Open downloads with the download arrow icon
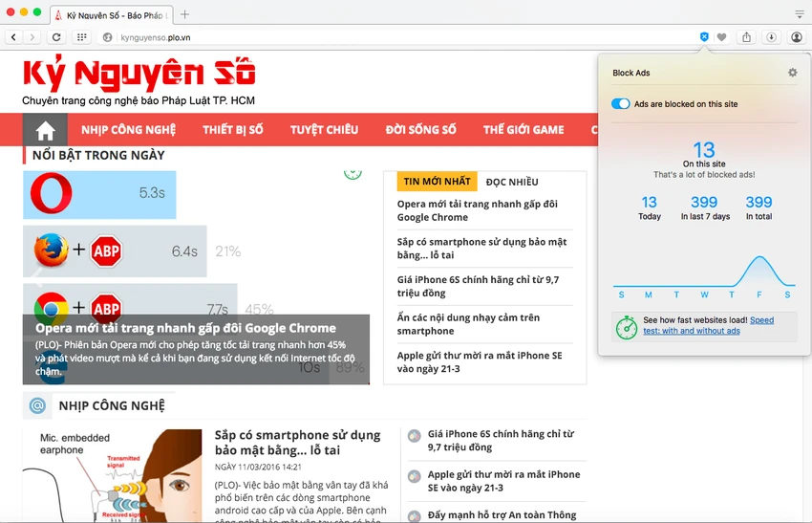This screenshot has width=812, height=523. (771, 36)
